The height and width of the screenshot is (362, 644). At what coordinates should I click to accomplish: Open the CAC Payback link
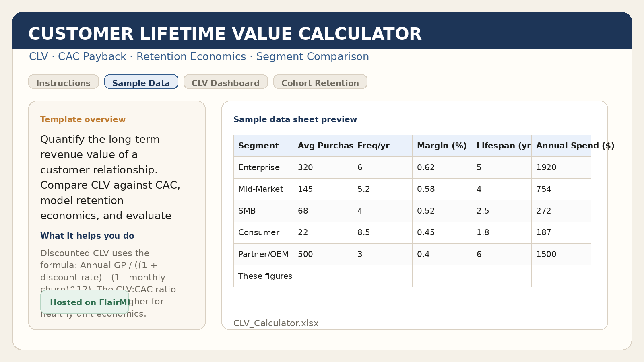pos(92,56)
